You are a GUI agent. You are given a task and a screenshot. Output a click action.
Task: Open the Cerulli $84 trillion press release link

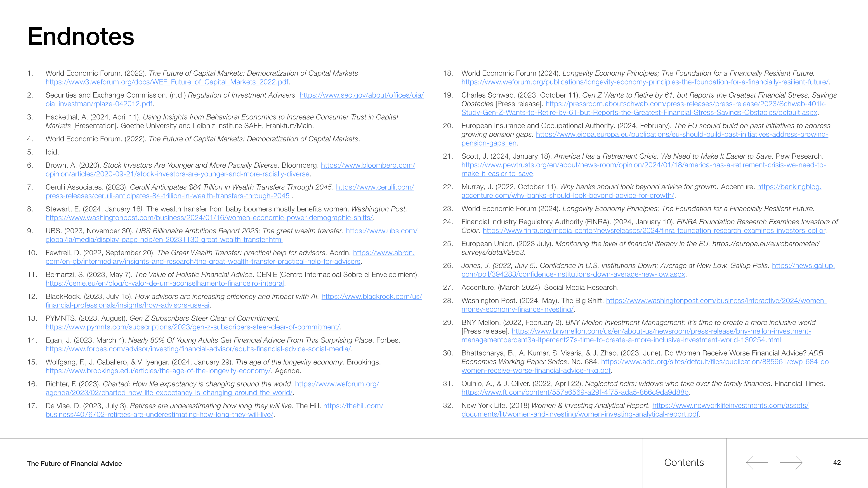167,196
